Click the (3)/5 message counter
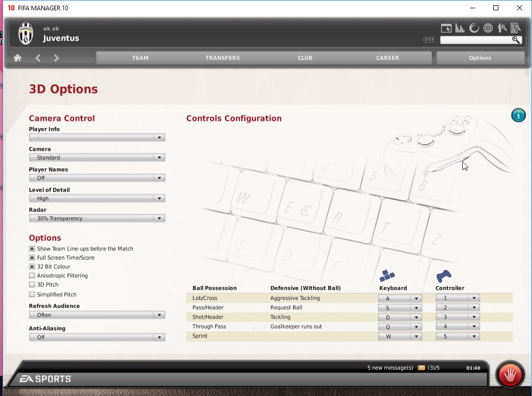The height and width of the screenshot is (396, 532). (433, 368)
